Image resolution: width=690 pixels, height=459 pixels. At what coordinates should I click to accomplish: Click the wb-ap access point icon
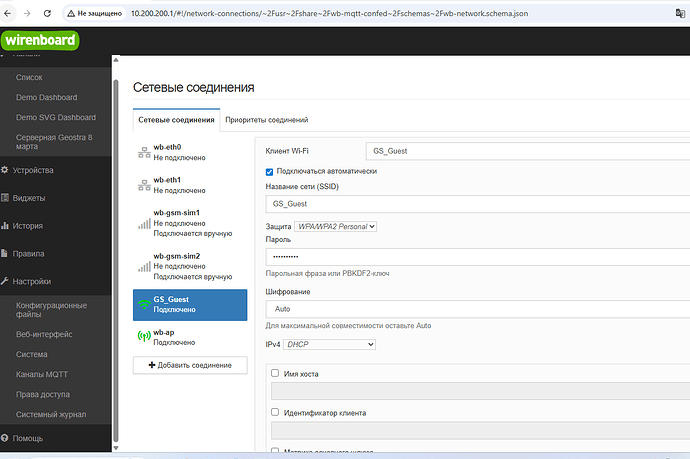(144, 337)
